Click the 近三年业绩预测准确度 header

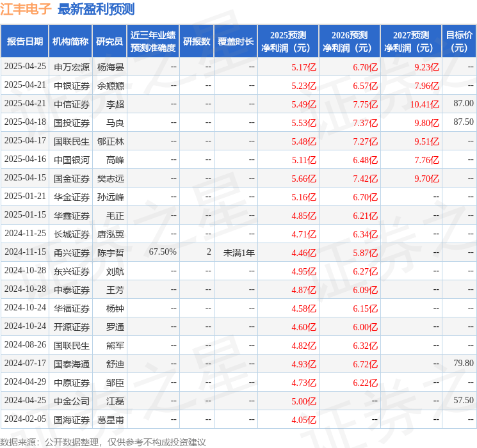click(153, 42)
